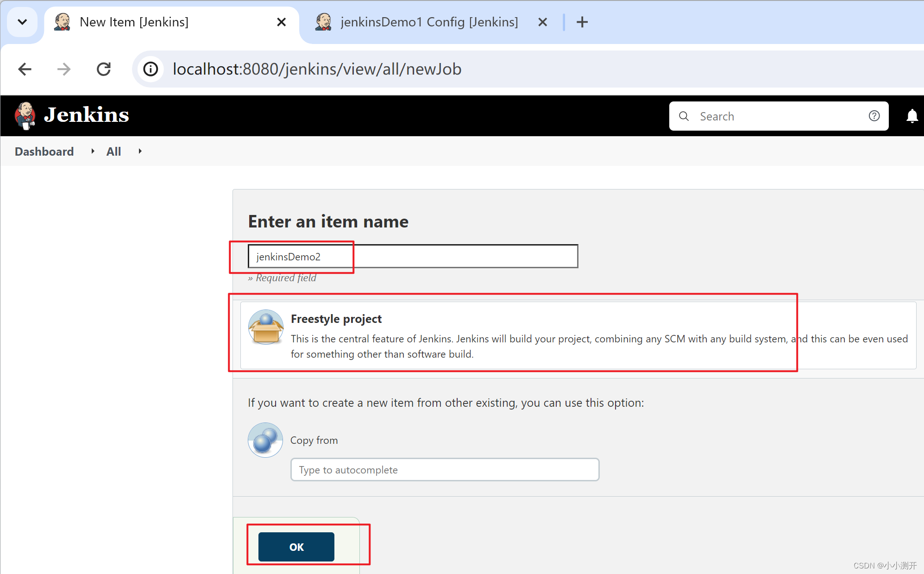Click the Copy from autocomplete field

point(444,470)
